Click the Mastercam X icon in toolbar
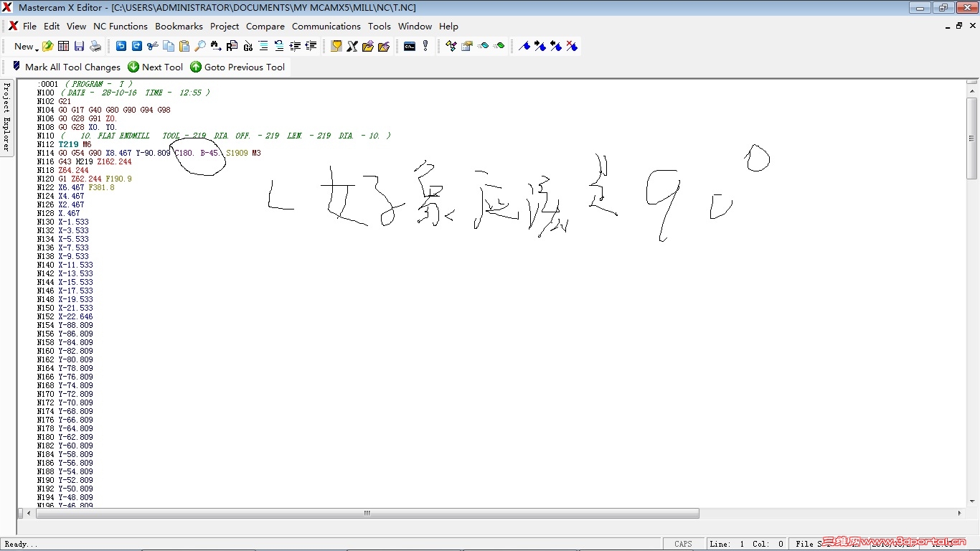The height and width of the screenshot is (551, 980). tap(352, 46)
